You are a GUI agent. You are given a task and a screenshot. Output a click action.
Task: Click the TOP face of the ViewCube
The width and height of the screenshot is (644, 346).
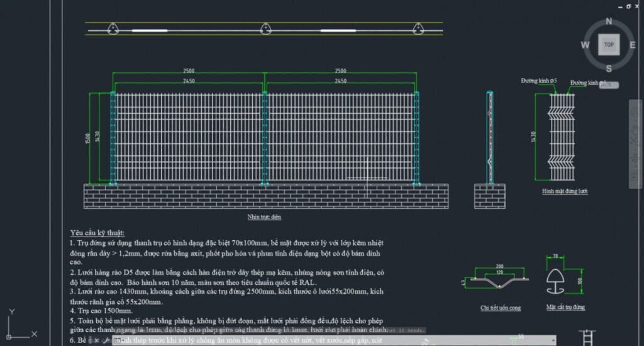(x=609, y=45)
